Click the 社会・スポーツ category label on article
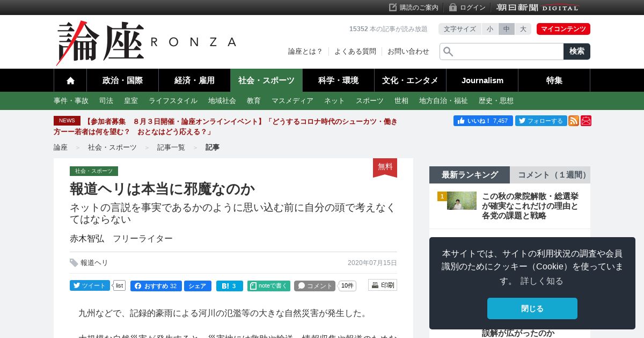 pyautogui.click(x=94, y=171)
